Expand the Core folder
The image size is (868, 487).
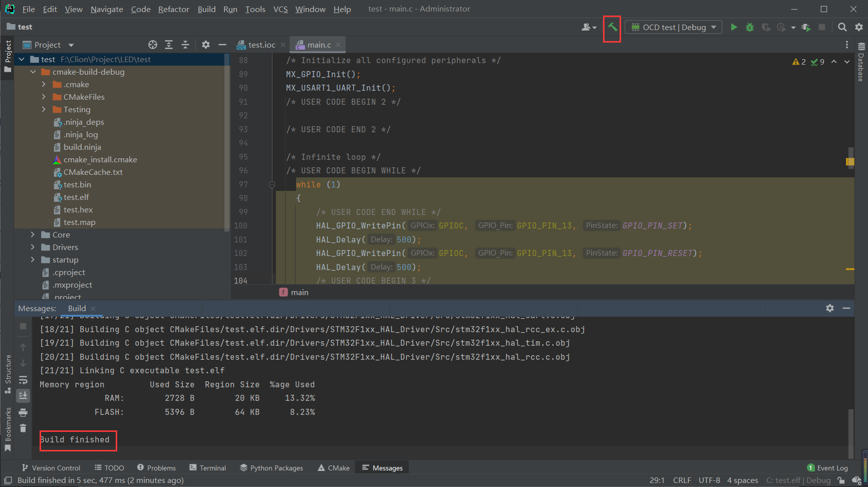[x=33, y=234]
